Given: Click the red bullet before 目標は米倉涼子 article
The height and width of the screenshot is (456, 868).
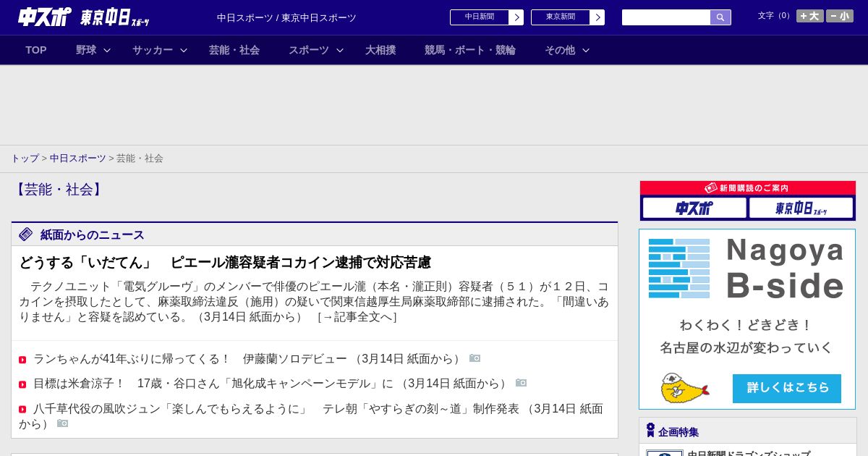Looking at the screenshot, I should pyautogui.click(x=22, y=384).
